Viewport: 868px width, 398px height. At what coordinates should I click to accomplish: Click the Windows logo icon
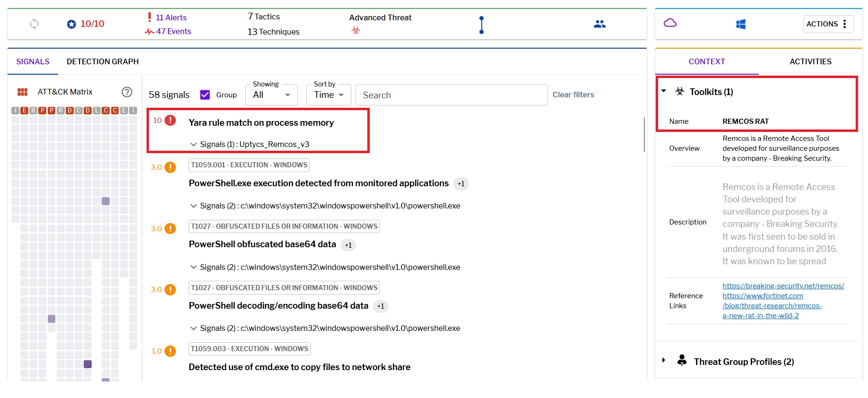click(x=740, y=24)
